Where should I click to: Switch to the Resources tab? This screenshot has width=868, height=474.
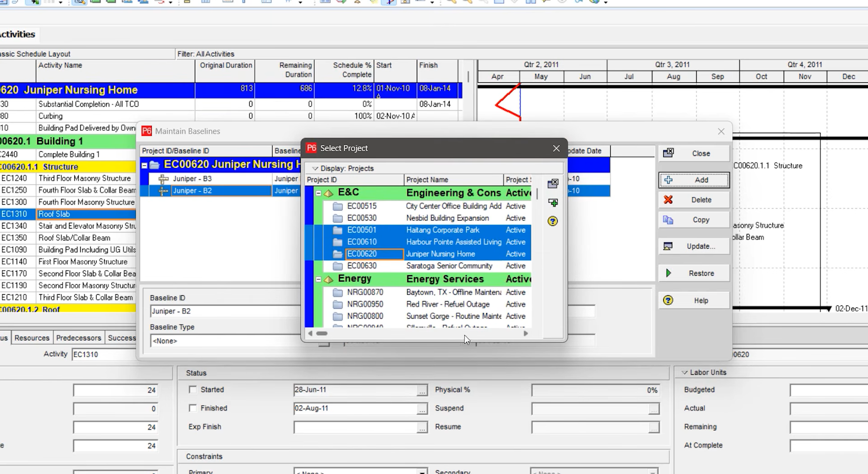tap(31, 337)
